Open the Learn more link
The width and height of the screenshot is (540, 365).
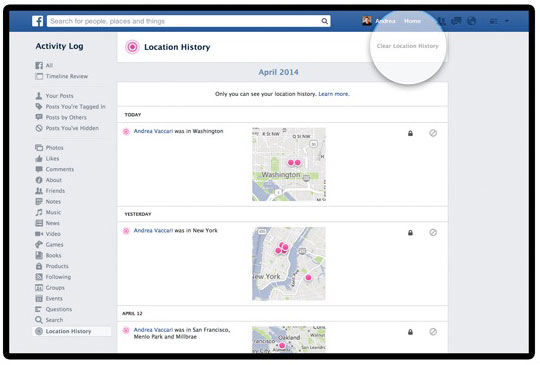(334, 94)
